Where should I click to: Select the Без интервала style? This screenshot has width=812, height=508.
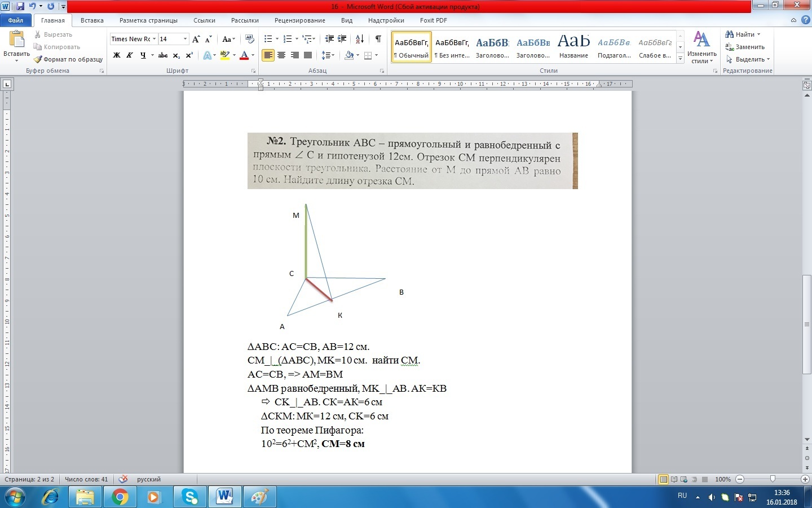click(x=452, y=47)
